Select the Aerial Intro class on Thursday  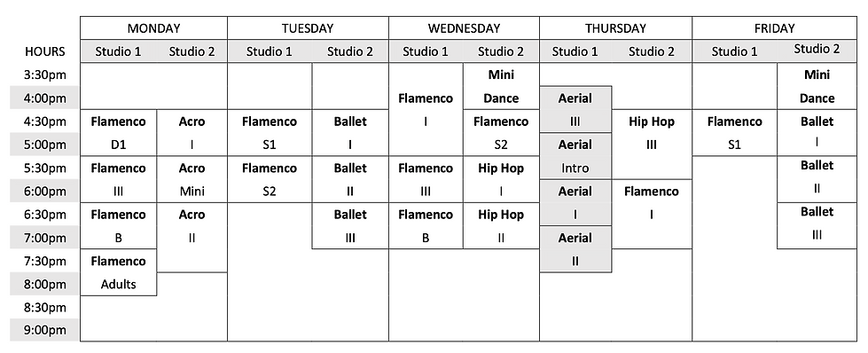[x=575, y=156]
